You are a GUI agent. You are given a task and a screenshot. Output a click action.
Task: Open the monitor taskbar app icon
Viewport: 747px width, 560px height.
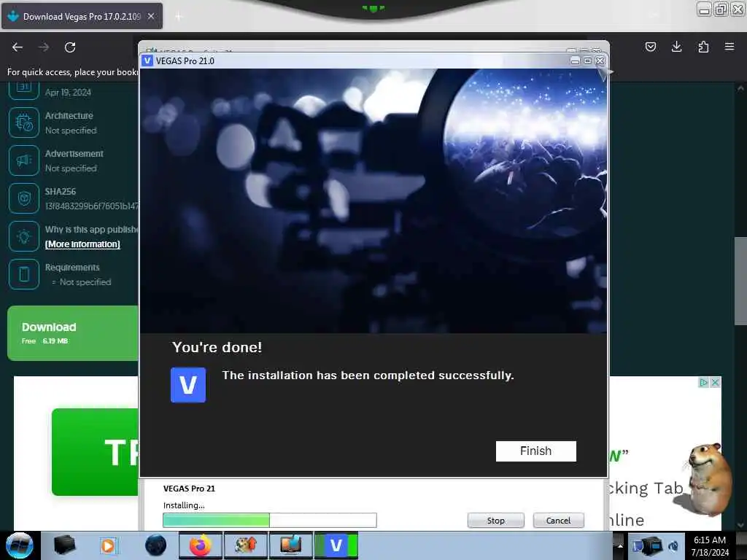(290, 545)
